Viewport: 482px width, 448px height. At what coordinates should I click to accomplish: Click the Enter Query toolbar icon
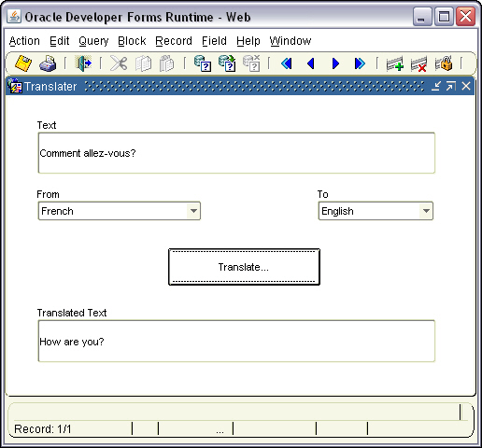click(x=203, y=63)
